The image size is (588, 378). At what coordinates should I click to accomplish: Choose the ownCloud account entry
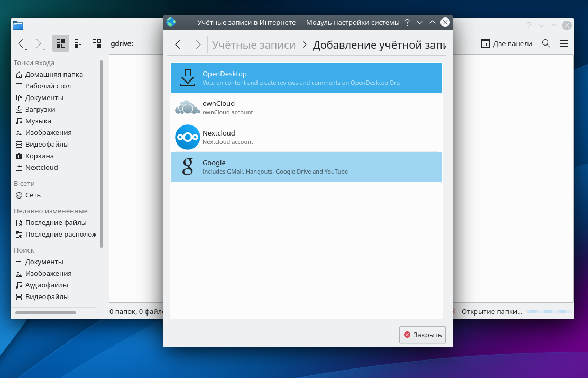(x=306, y=107)
